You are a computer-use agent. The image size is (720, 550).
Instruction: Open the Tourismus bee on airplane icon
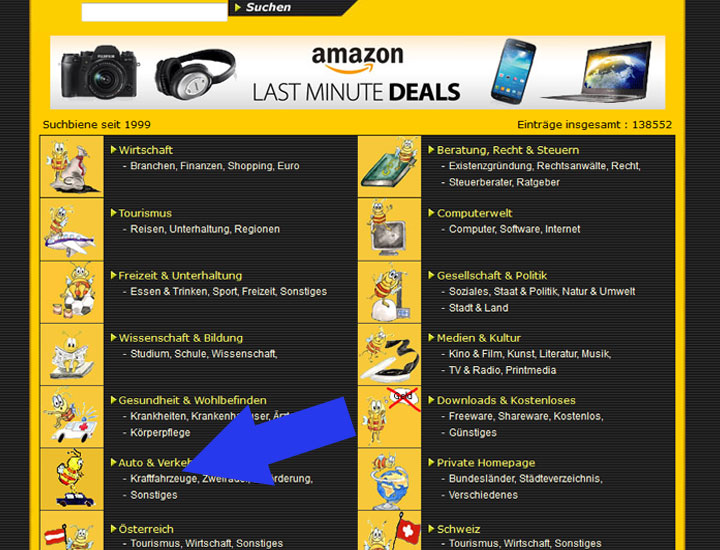coord(72,230)
